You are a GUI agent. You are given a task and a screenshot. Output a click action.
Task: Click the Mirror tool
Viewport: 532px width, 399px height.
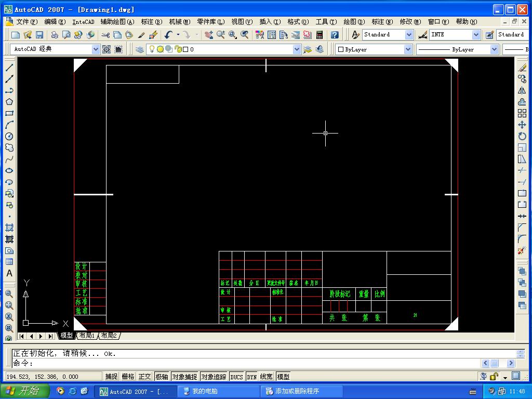(522, 90)
